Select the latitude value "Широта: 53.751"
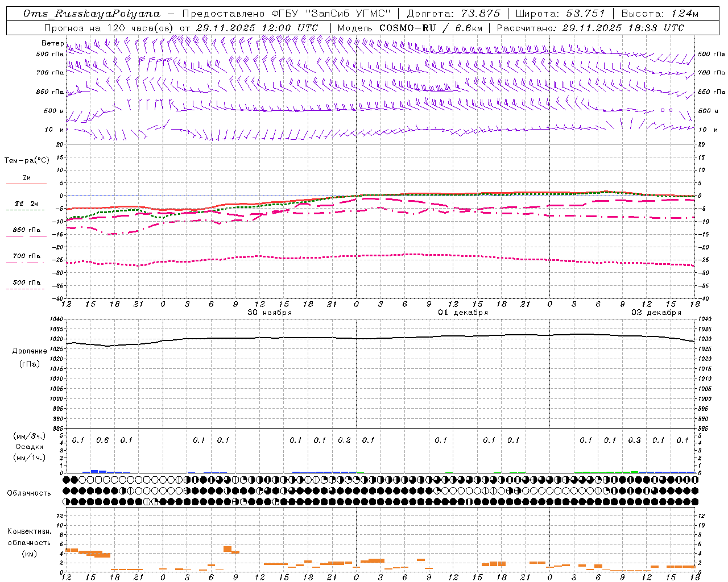 pos(561,14)
